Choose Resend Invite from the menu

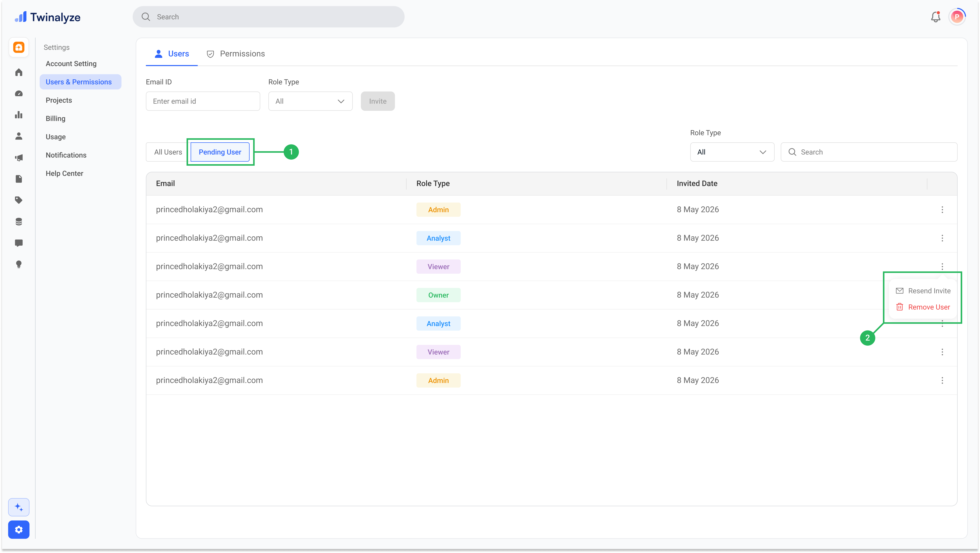click(x=923, y=291)
